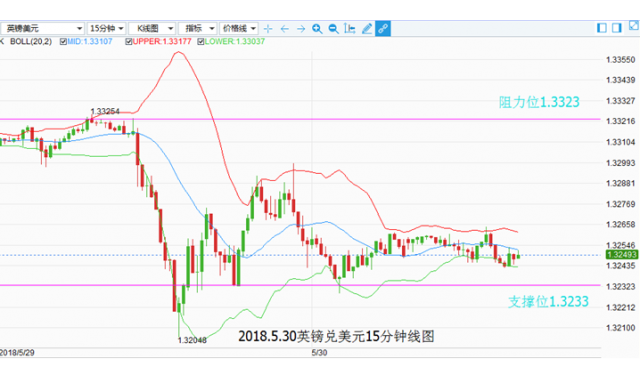Uncheck the MID band checkbox
The image size is (640, 381).
[x=63, y=42]
